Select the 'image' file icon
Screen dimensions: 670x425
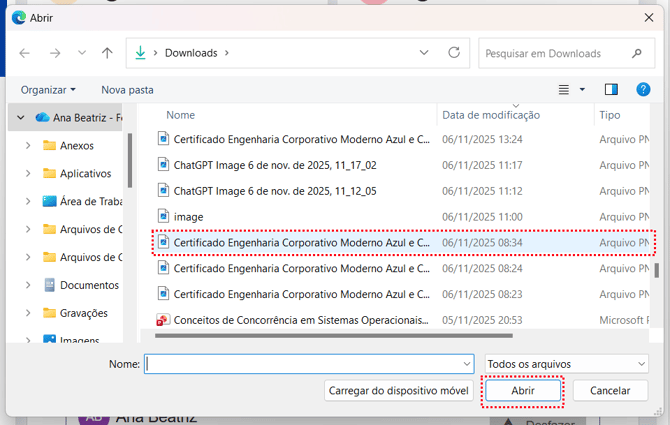(x=165, y=216)
